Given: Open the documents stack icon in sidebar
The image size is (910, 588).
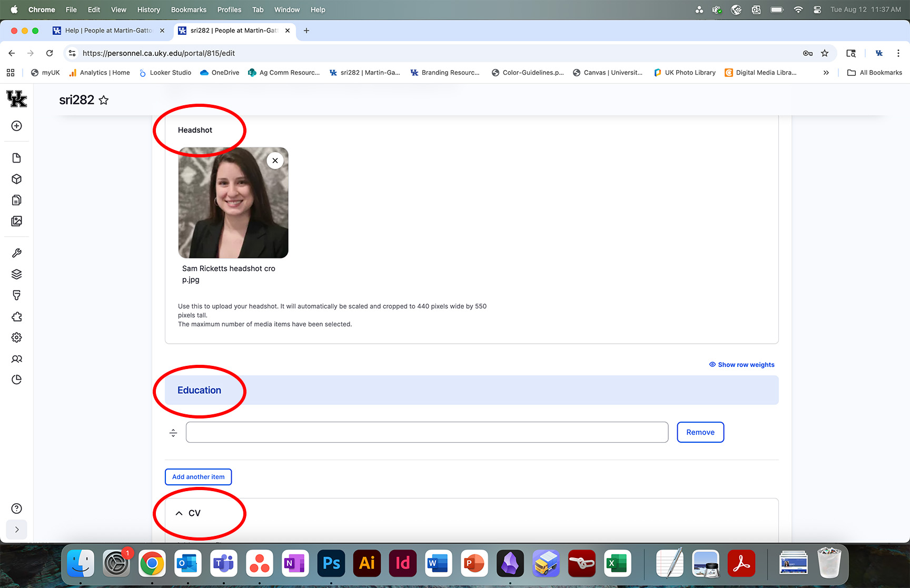Looking at the screenshot, I should click(17, 200).
